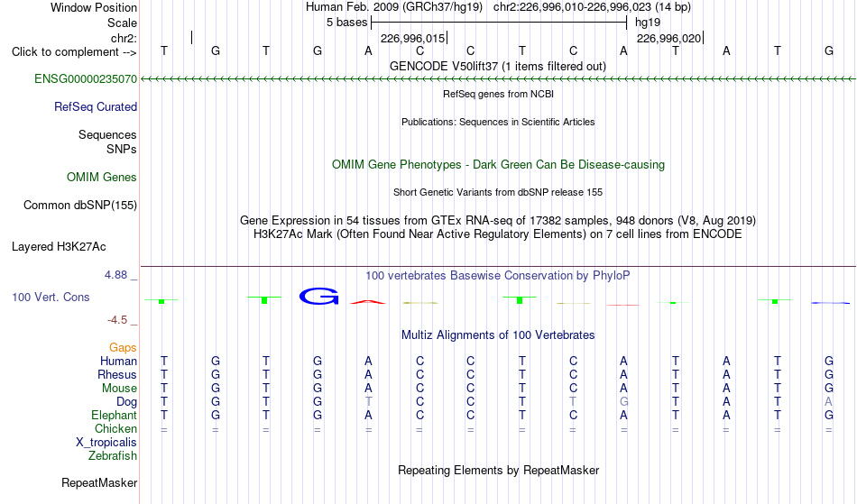This screenshot has height=504, width=857.
Task: Select the Chicken alignment row label
Action: click(x=115, y=429)
